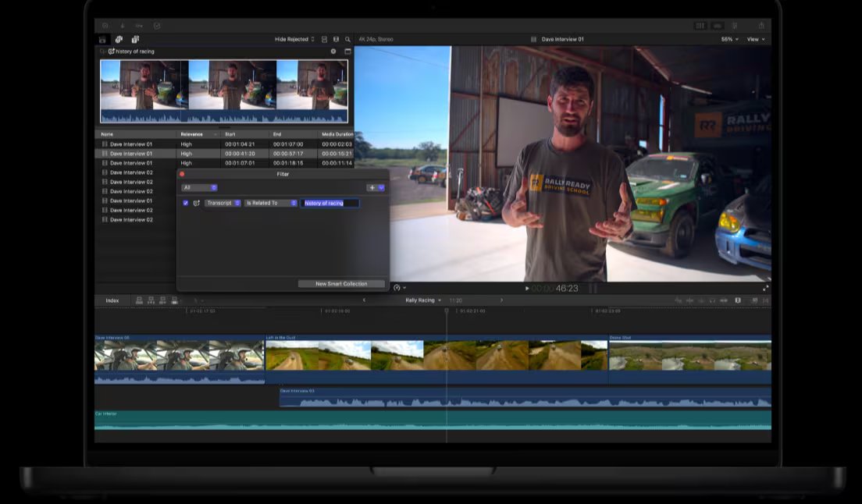The image size is (862, 504).
Task: Open the viewer zoom dropdown showing 55%
Action: (728, 39)
